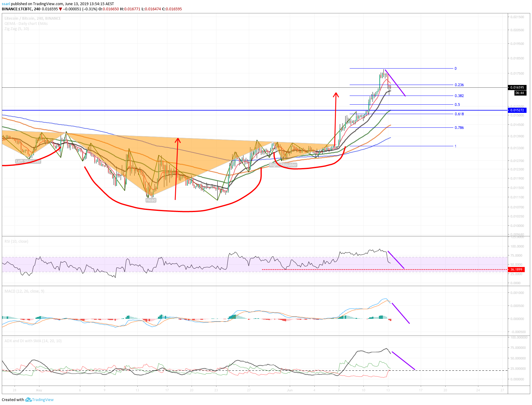Click the May date label on time axis
Image resolution: width=532 pixels, height=405 pixels.
[39, 390]
